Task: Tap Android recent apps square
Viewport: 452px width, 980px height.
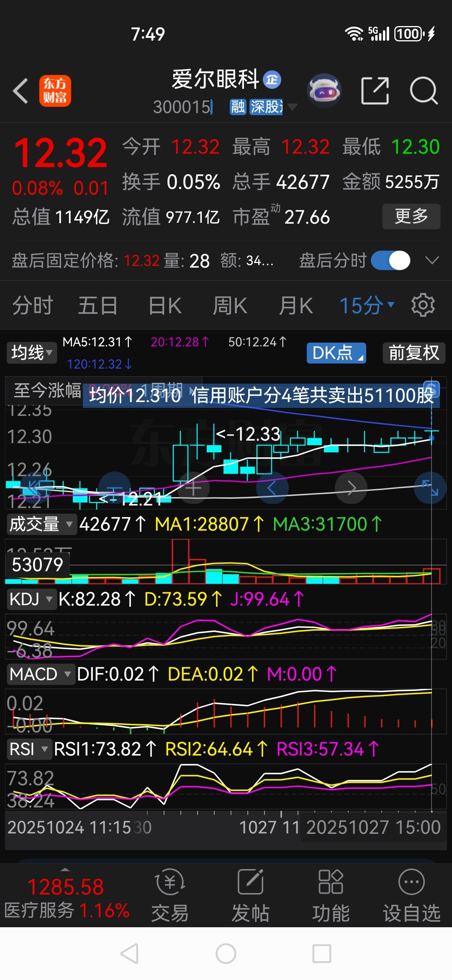Action: [x=322, y=954]
